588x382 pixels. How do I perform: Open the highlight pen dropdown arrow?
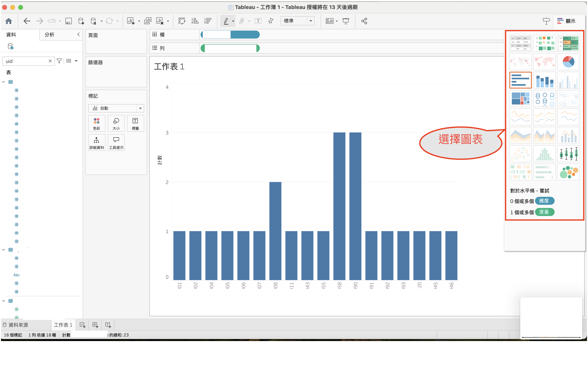[233, 21]
